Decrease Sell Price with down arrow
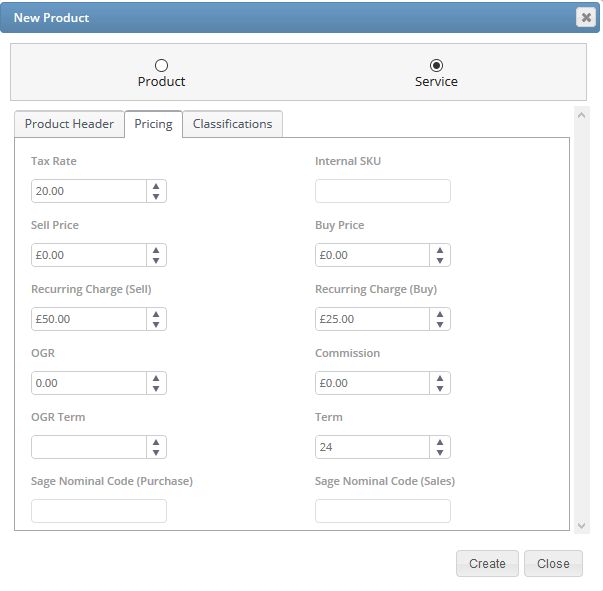 [156, 261]
